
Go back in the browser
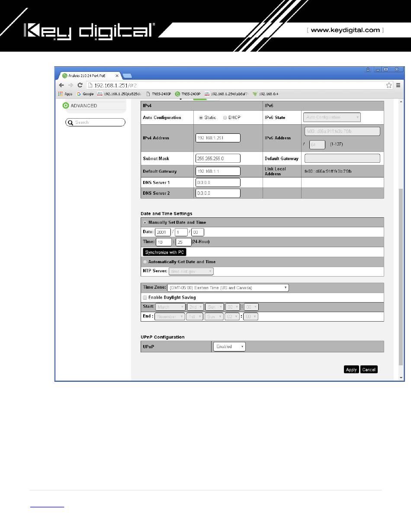click(61, 85)
